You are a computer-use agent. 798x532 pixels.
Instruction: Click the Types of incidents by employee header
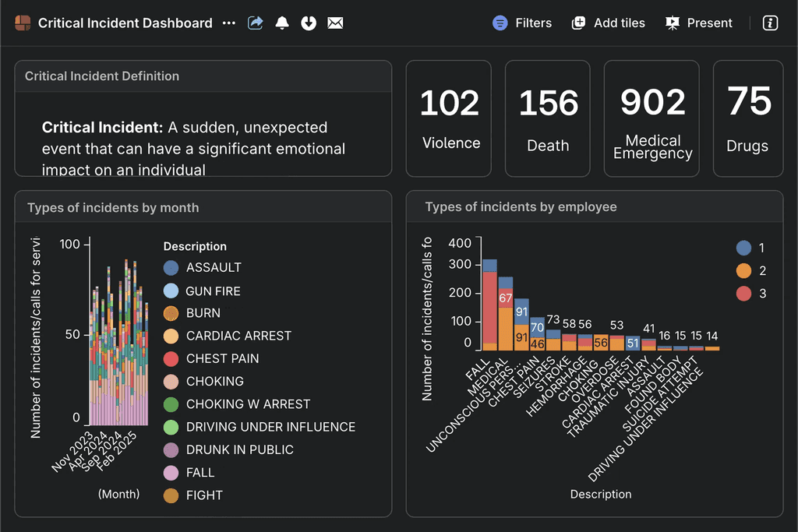click(x=521, y=207)
